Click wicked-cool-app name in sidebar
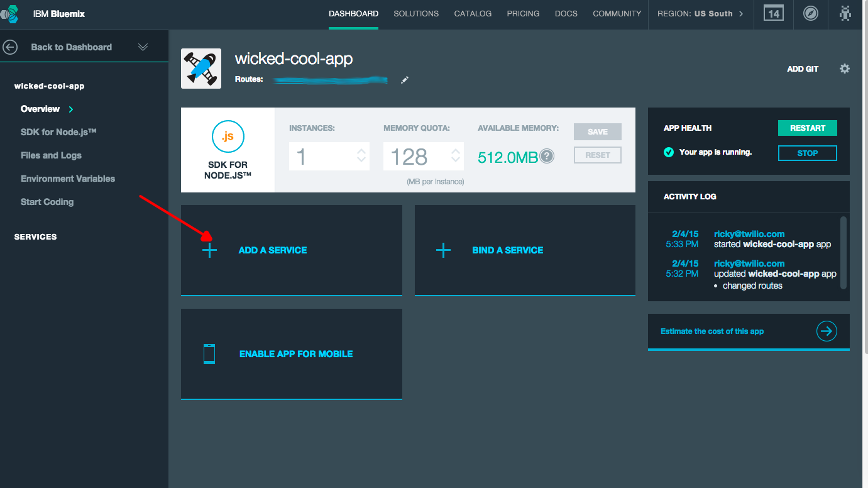Image resolution: width=868 pixels, height=488 pixels. (x=49, y=86)
